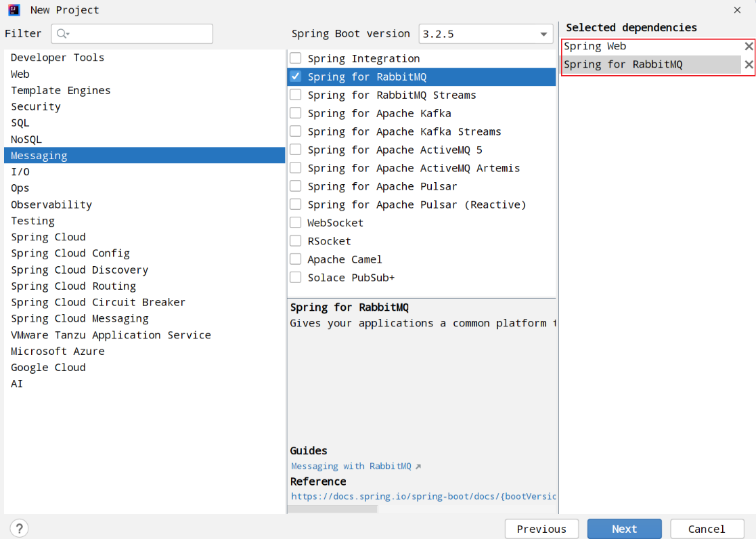Enable Spring for Apache ActiveMQ 5
The height and width of the screenshot is (539, 756).
coord(296,150)
